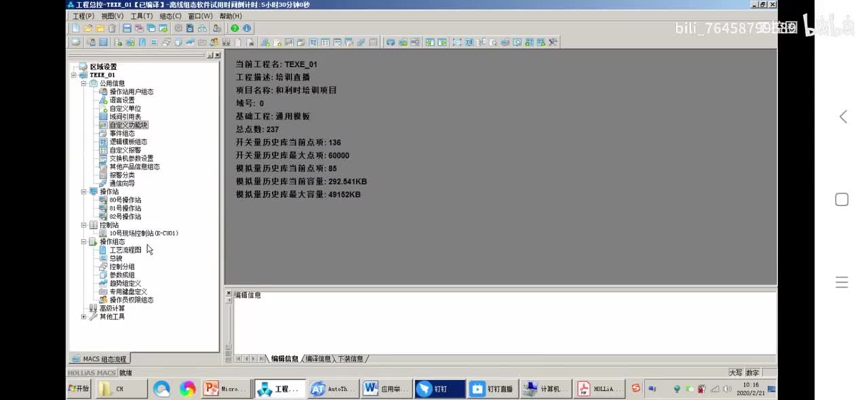This screenshot has height=400, width=868.
Task: Open the 工程(P) menu
Action: [x=83, y=16]
